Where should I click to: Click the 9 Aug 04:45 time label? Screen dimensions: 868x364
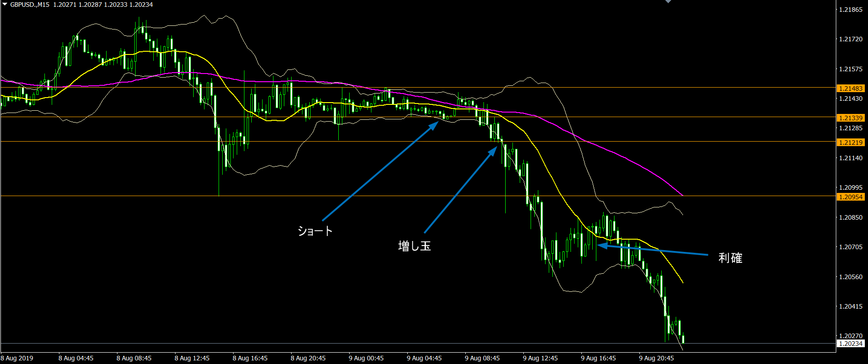point(424,359)
